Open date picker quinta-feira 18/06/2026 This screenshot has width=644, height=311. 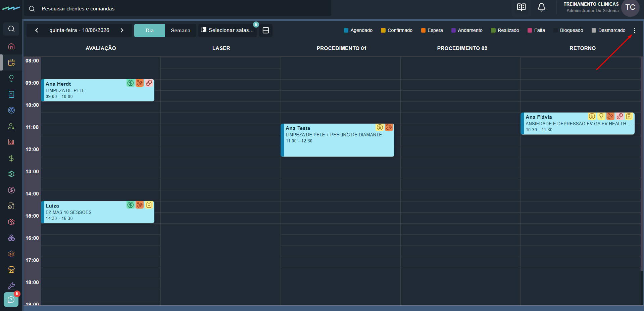pos(79,30)
